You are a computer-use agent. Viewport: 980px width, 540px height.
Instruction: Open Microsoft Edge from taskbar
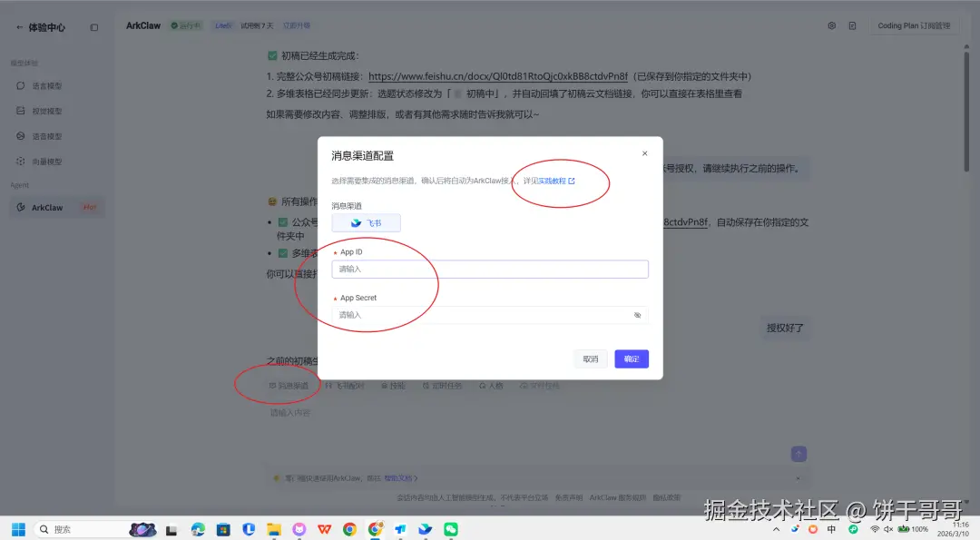point(198,529)
